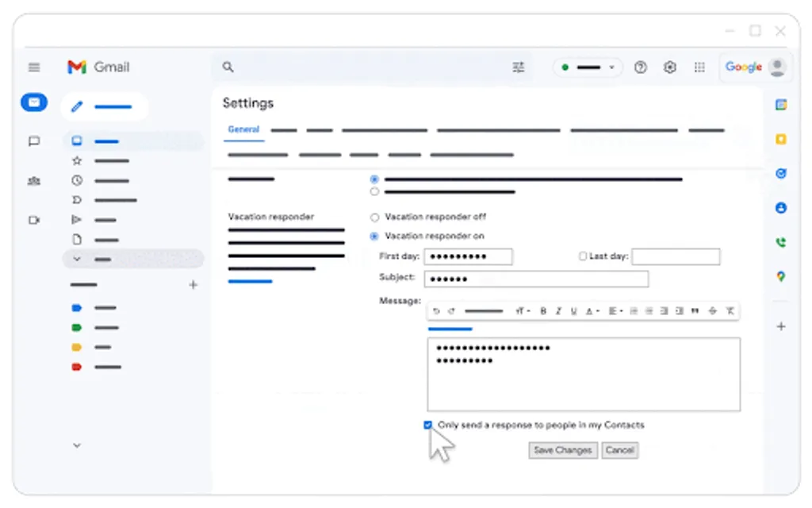
Task: Toggle only send to Contacts checkbox
Action: pyautogui.click(x=427, y=425)
